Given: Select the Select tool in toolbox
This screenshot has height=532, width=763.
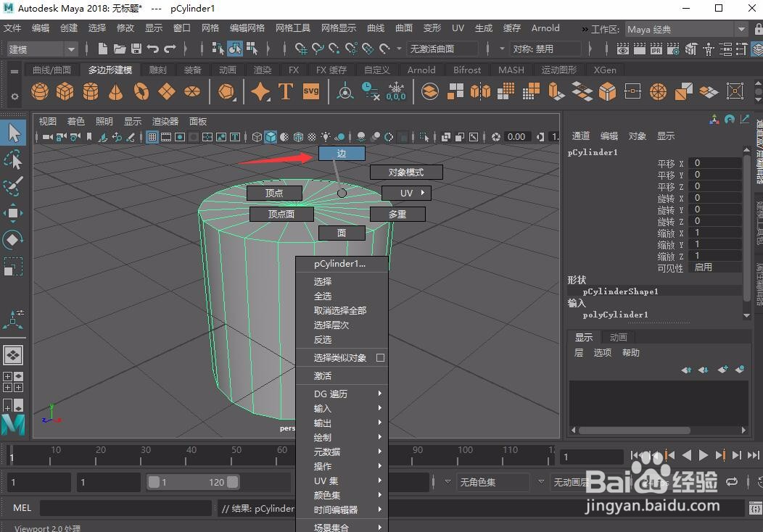Looking at the screenshot, I should coord(13,133).
